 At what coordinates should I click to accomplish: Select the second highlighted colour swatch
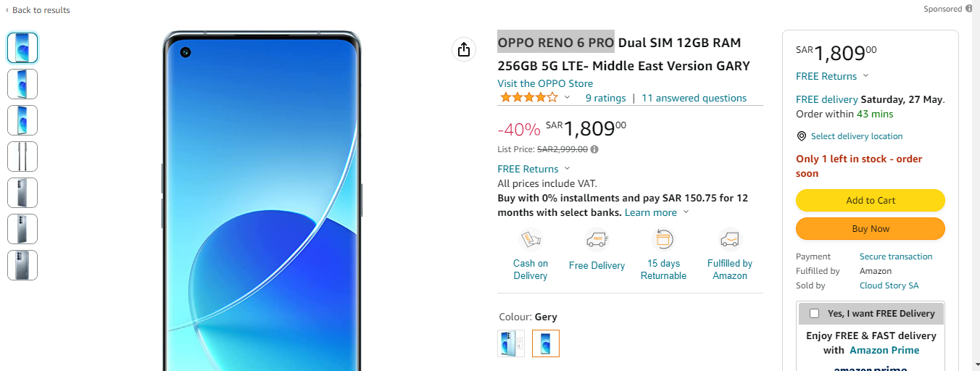(x=546, y=343)
